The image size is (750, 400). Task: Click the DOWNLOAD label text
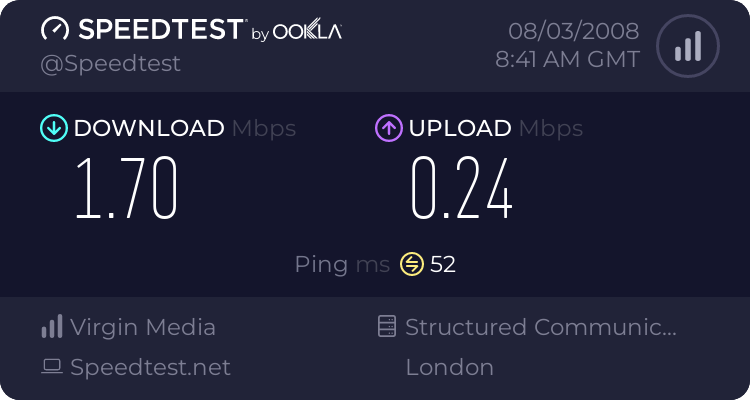[149, 128]
